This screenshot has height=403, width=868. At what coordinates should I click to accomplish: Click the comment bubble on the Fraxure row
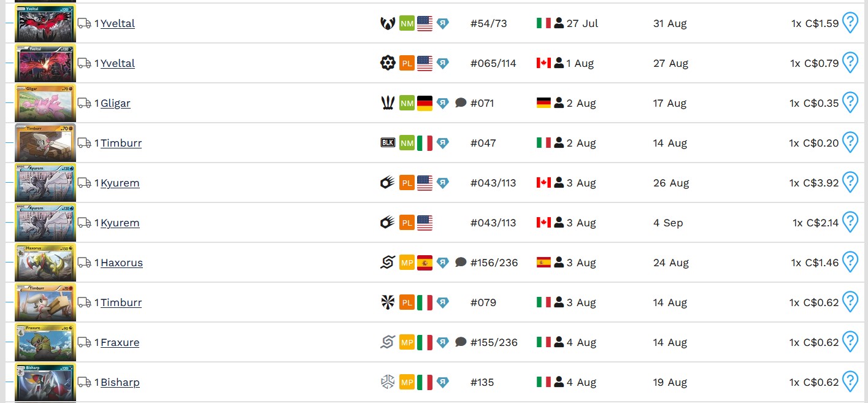[x=461, y=342]
